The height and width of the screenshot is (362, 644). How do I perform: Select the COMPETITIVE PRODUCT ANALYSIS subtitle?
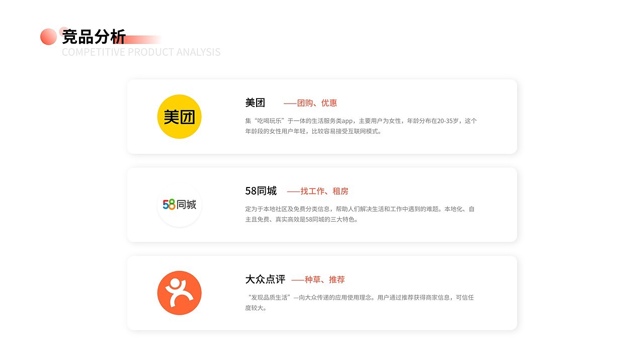(x=141, y=52)
